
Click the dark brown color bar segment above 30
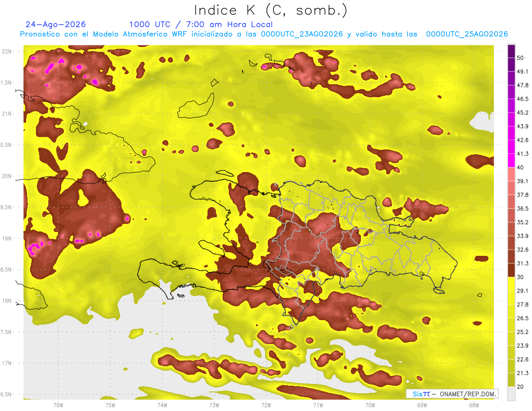pos(511,270)
